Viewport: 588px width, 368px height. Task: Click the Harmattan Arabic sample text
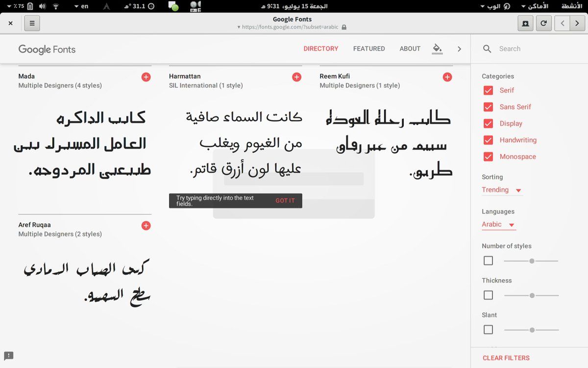click(x=245, y=143)
